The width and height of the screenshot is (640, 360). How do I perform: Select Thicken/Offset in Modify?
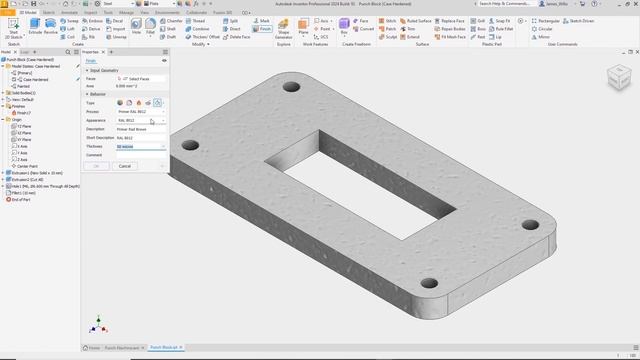coord(202,37)
